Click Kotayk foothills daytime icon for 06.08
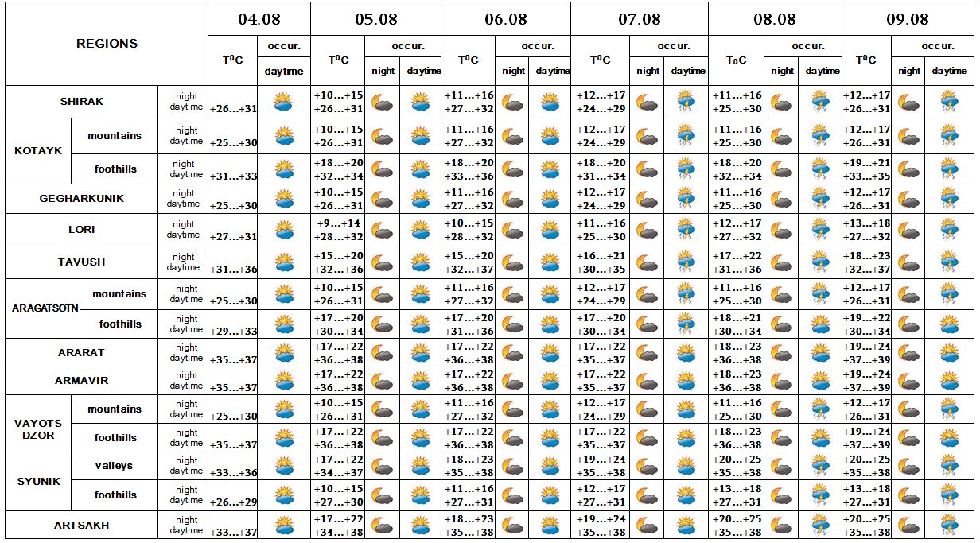The width and height of the screenshot is (980, 543). [x=550, y=169]
